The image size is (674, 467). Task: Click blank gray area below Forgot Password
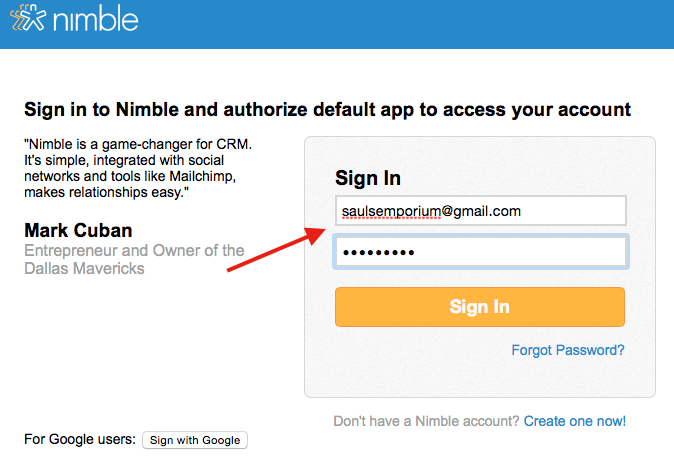click(480, 378)
